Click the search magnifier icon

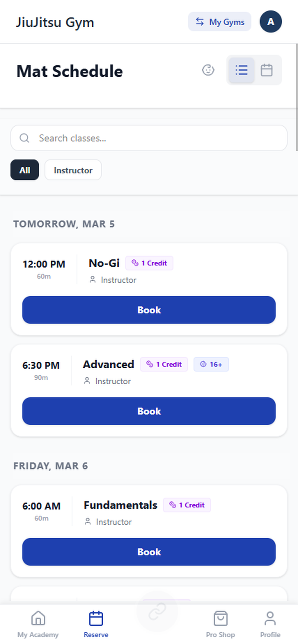click(x=24, y=138)
